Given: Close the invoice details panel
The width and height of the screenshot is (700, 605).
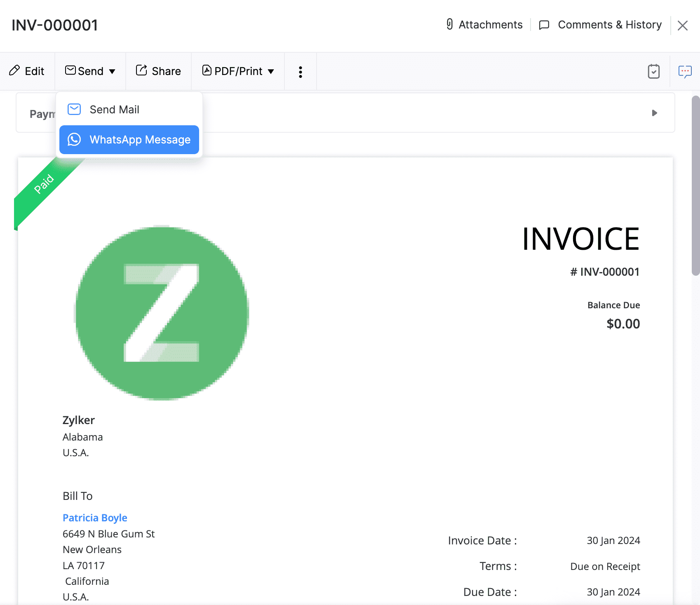Looking at the screenshot, I should (683, 26).
